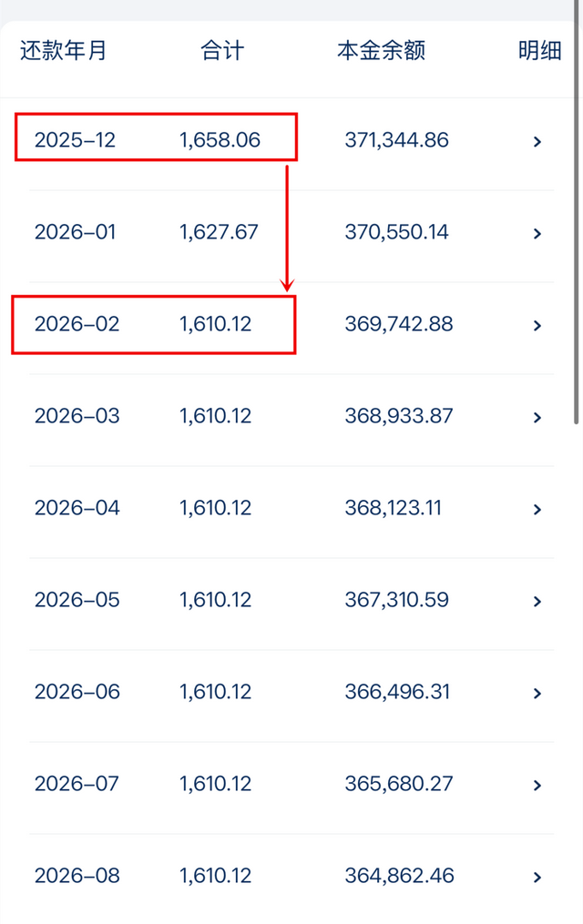This screenshot has width=583, height=924.
Task: View 2026-07 details via chevron
Action: 537,785
